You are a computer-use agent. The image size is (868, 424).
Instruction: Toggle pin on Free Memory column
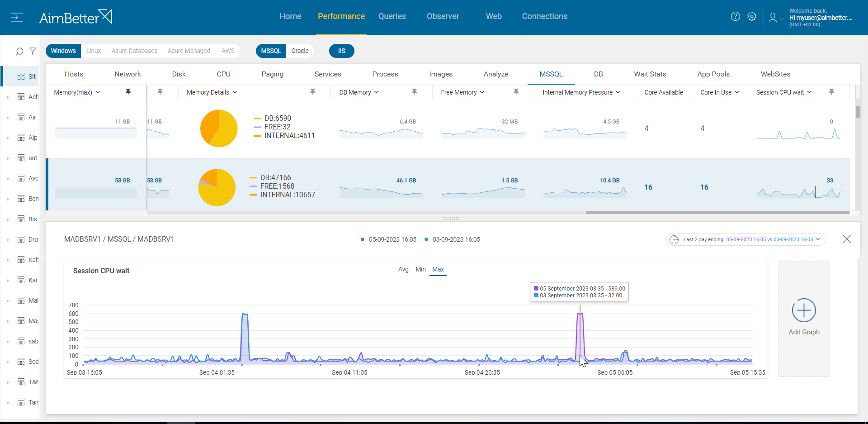[x=516, y=92]
